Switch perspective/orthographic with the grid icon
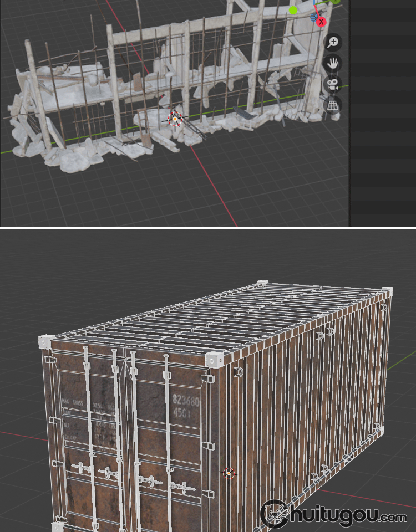The image size is (416, 532). (333, 105)
